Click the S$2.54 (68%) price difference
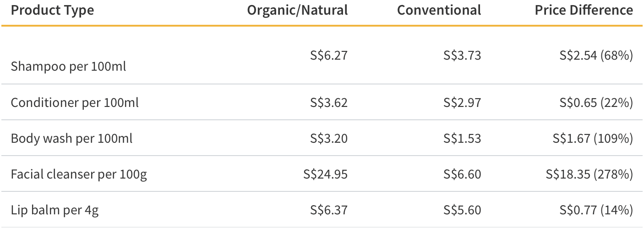This screenshot has width=644, height=235. (596, 56)
